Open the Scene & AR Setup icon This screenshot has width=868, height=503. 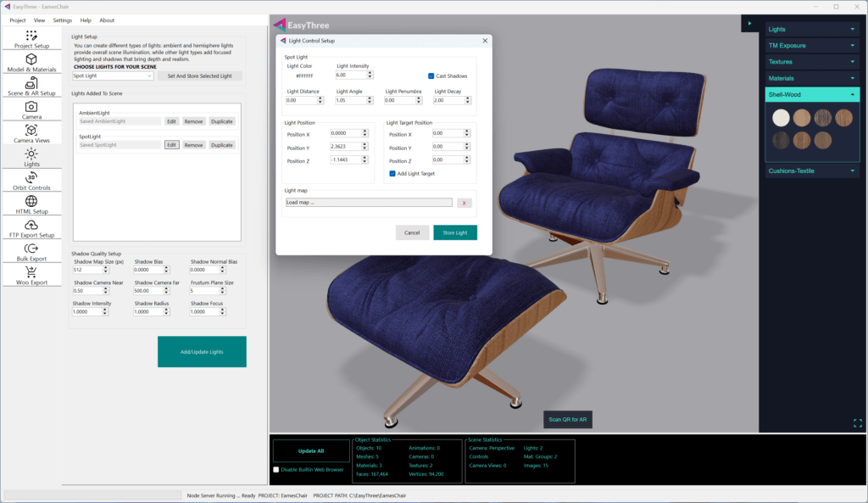[x=31, y=83]
